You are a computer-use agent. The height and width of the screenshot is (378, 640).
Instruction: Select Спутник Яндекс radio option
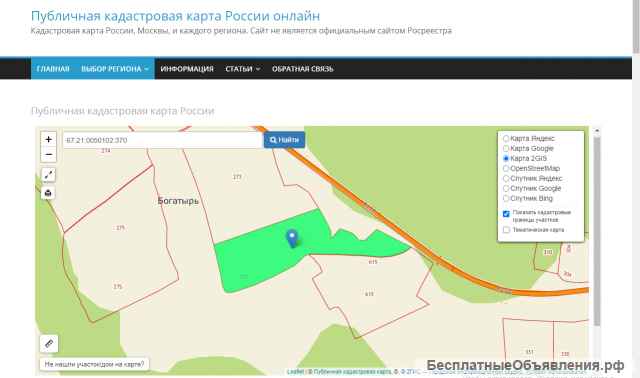click(x=506, y=178)
